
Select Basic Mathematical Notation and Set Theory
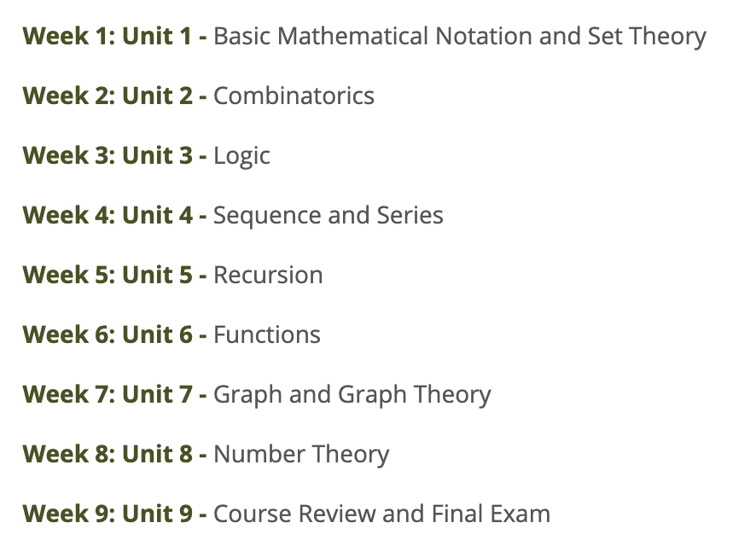(x=460, y=37)
